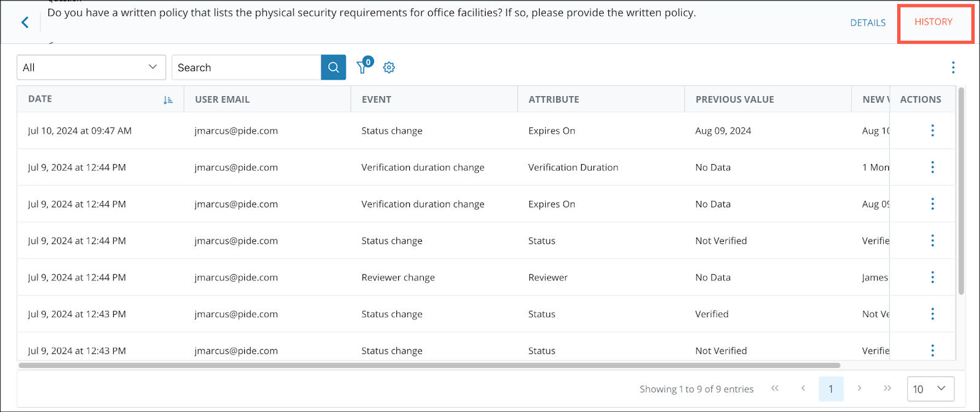Open actions for last 12:43 PM Status row
This screenshot has height=412, width=980.
(932, 350)
